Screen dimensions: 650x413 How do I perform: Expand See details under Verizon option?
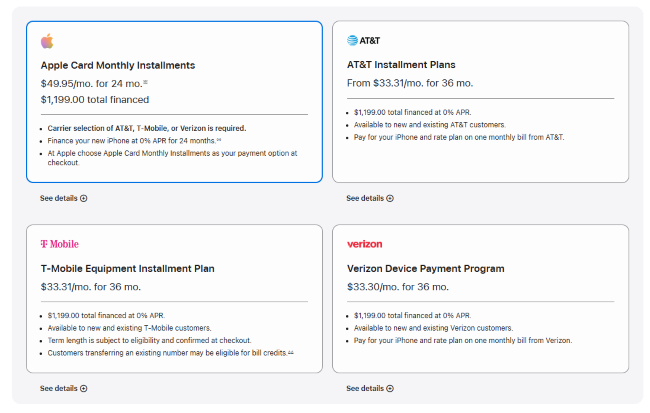pyautogui.click(x=370, y=389)
